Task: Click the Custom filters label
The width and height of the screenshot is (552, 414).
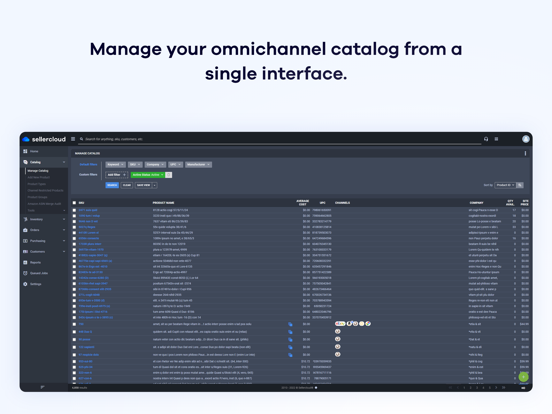Action: pos(88,175)
